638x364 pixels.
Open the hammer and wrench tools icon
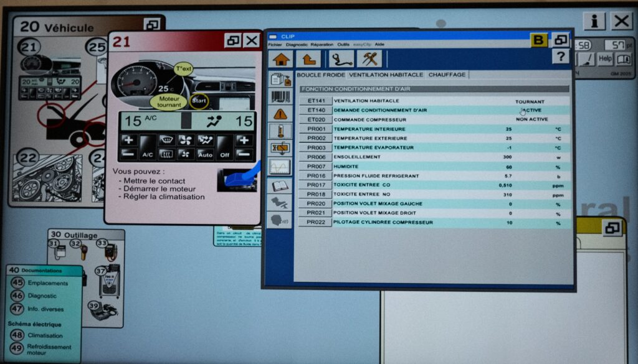(369, 59)
